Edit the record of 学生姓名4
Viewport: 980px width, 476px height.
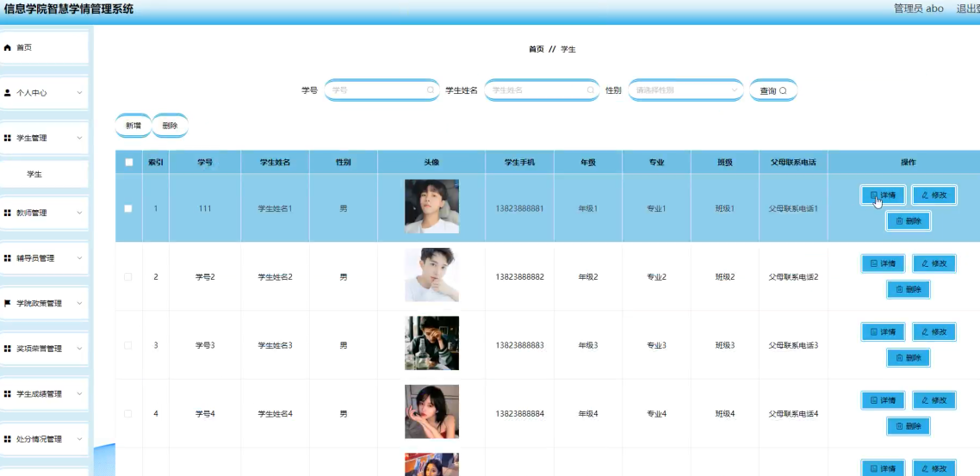933,400
